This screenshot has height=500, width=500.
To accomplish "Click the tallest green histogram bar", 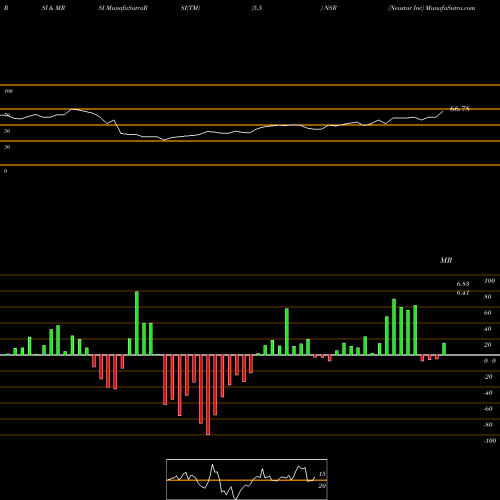I will point(137,323).
